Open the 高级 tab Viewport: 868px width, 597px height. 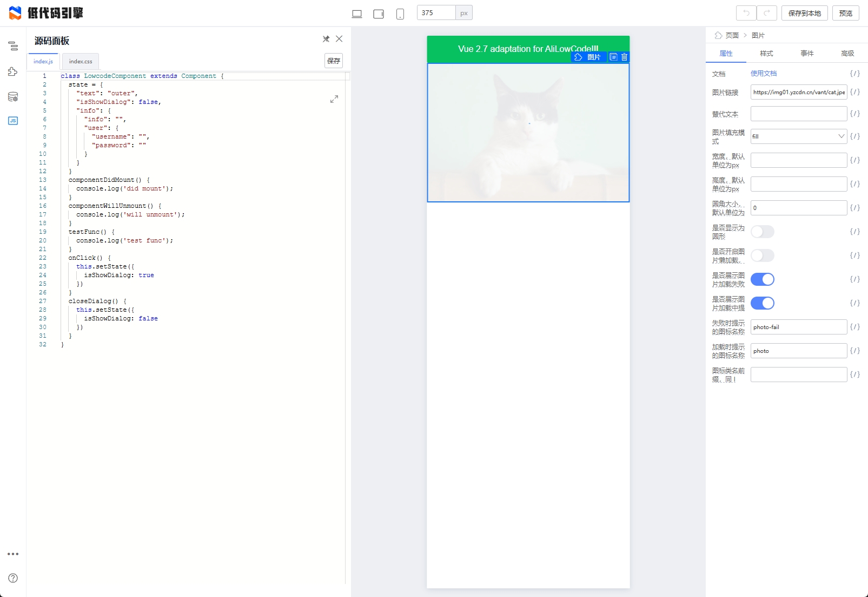point(847,53)
